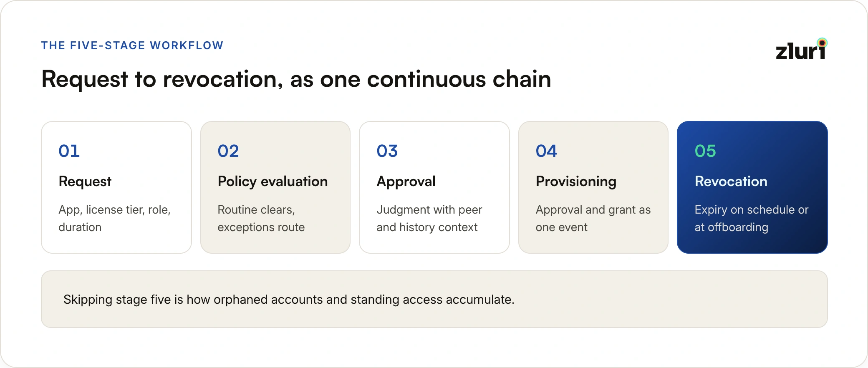868x368 pixels.
Task: Click 'Expiry on schedule or at offboarding' text
Action: click(752, 218)
